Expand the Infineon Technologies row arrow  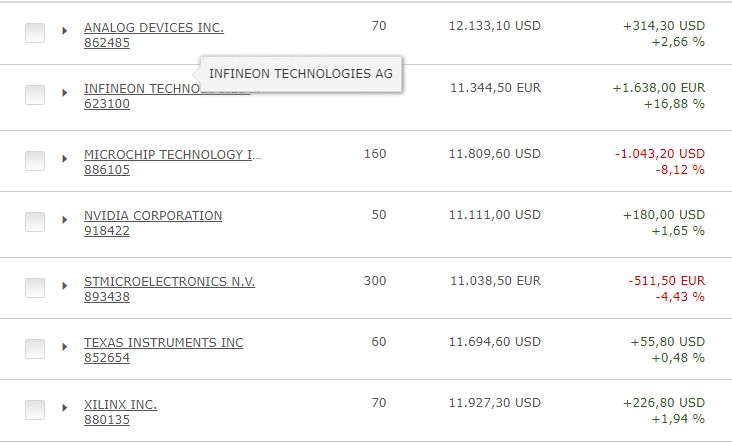click(x=65, y=95)
